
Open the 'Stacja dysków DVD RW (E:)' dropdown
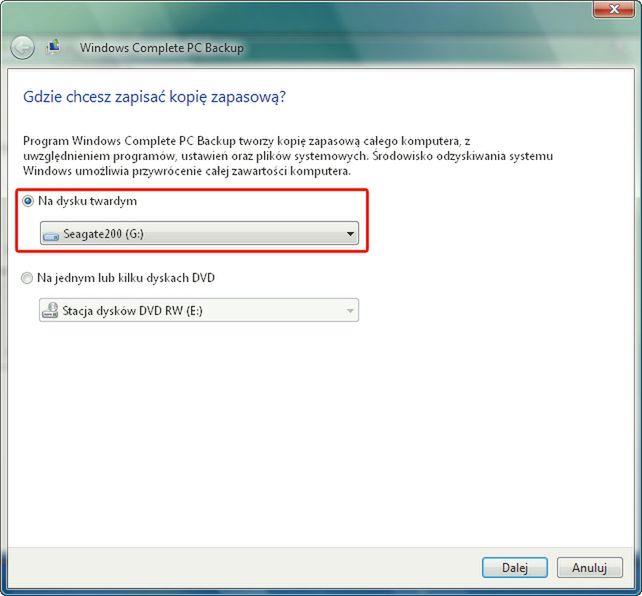click(199, 310)
